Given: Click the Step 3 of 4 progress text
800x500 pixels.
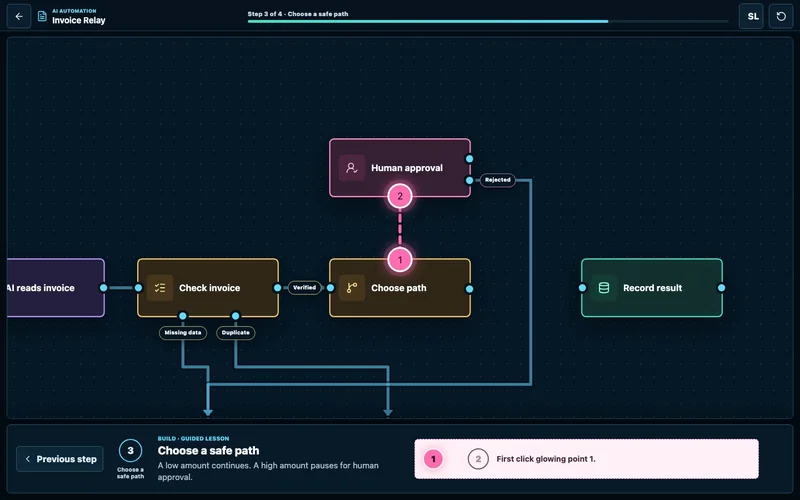Looking at the screenshot, I should [298, 14].
